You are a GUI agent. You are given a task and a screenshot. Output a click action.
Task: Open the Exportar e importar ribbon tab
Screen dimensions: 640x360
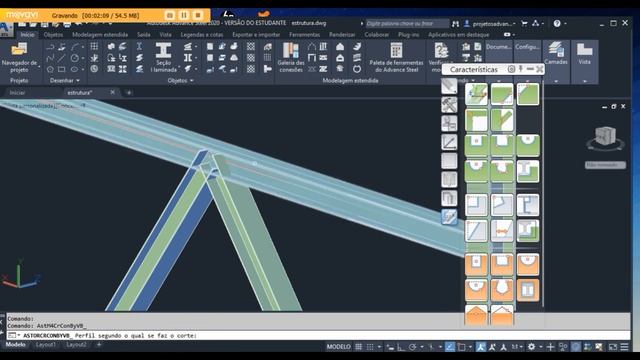pos(256,35)
